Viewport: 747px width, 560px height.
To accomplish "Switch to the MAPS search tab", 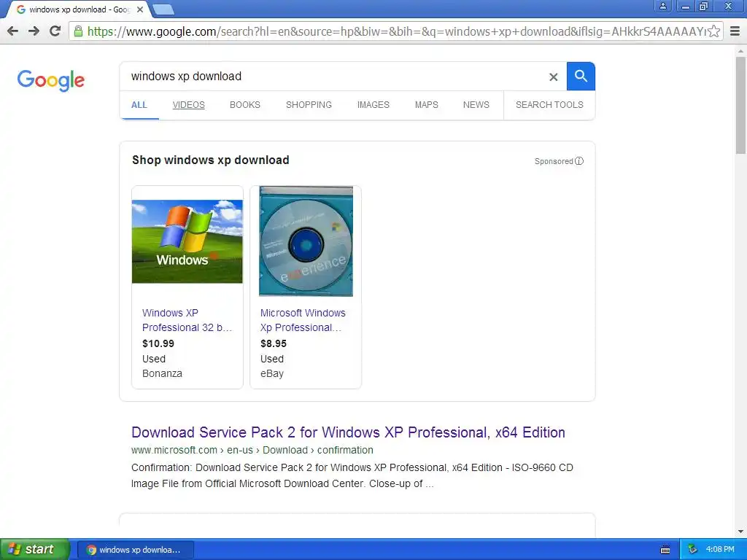I will coord(426,105).
